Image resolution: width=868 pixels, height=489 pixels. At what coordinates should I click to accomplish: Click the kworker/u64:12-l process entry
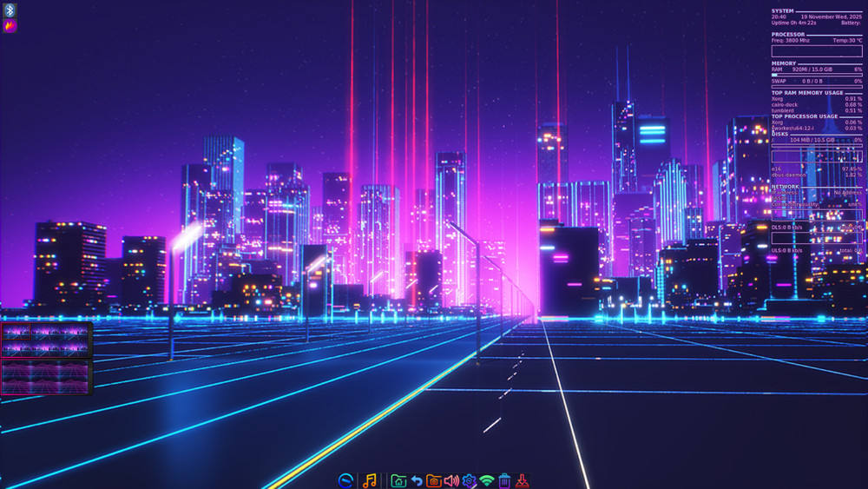tap(792, 128)
